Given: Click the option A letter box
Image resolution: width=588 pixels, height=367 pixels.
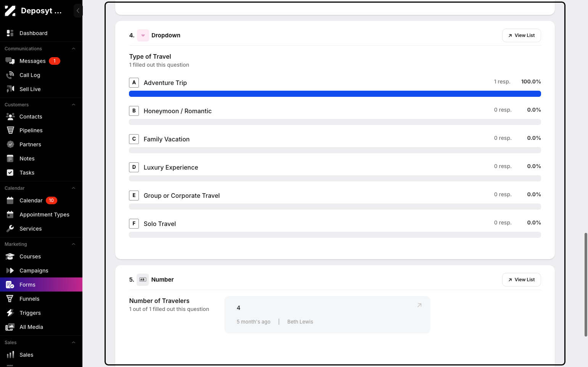Looking at the screenshot, I should click(x=134, y=83).
